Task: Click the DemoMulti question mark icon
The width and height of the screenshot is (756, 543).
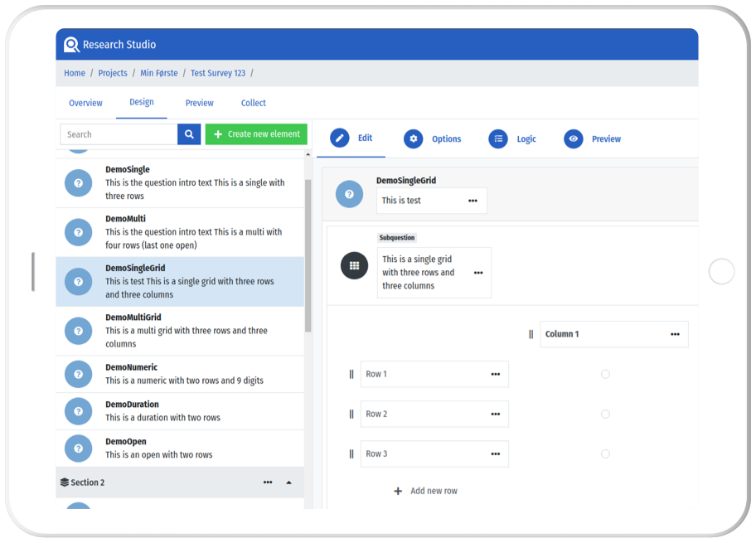Action: click(78, 232)
